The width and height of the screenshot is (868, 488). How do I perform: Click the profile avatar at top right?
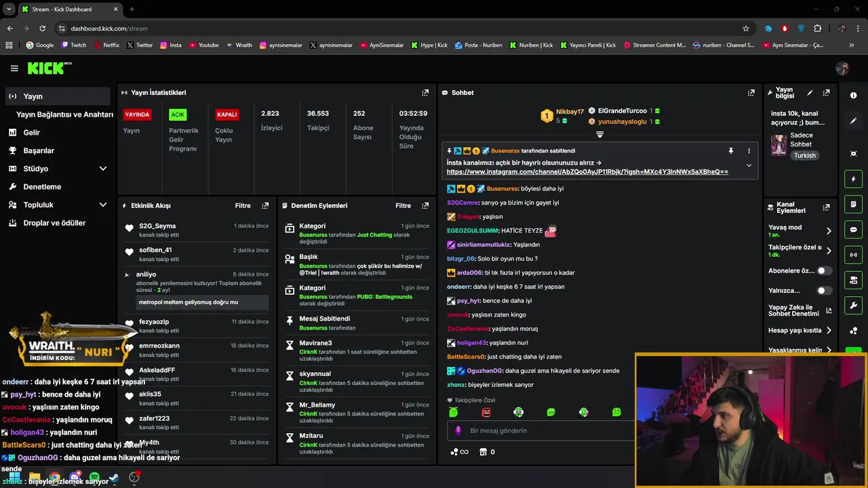pos(842,68)
